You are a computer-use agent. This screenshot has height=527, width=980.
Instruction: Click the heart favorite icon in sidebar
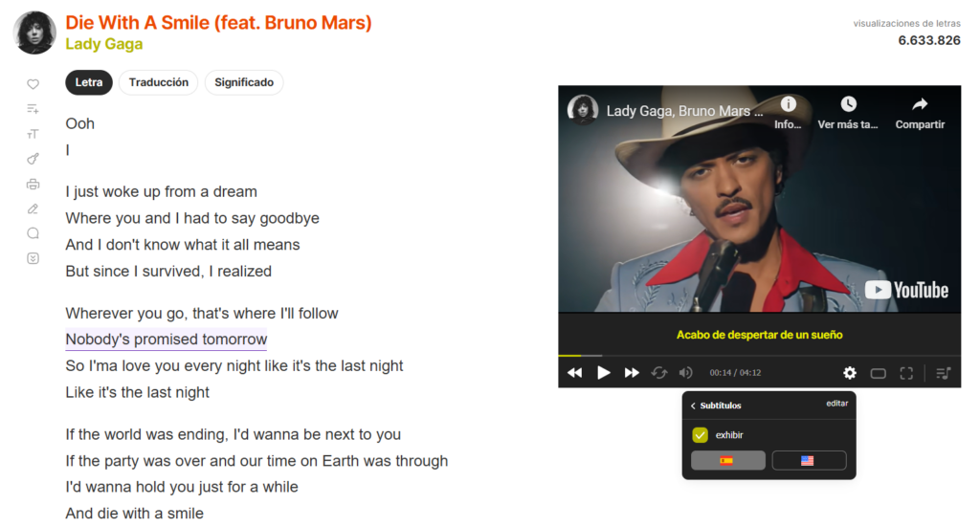pos(33,84)
